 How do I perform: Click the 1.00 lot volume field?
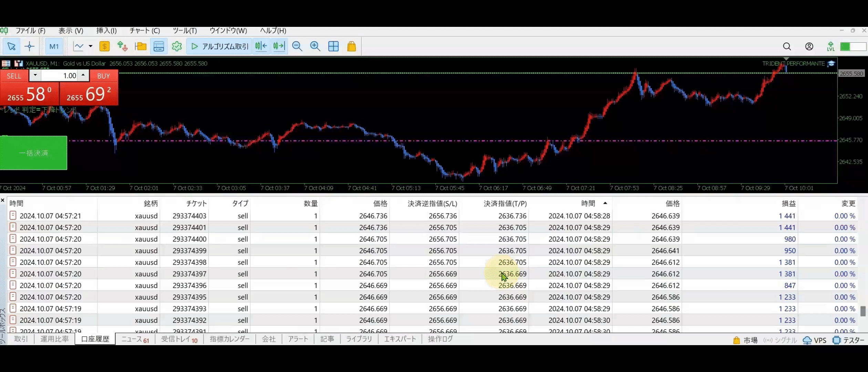pyautogui.click(x=59, y=76)
